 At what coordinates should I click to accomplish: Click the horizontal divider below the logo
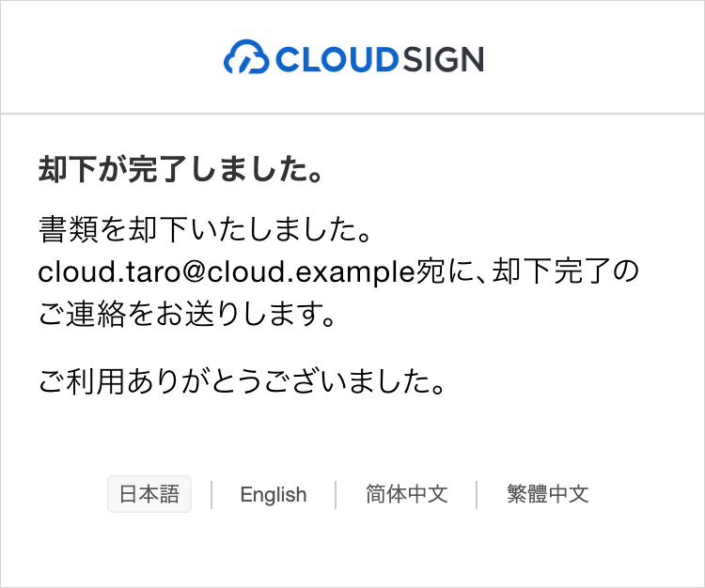point(352,114)
